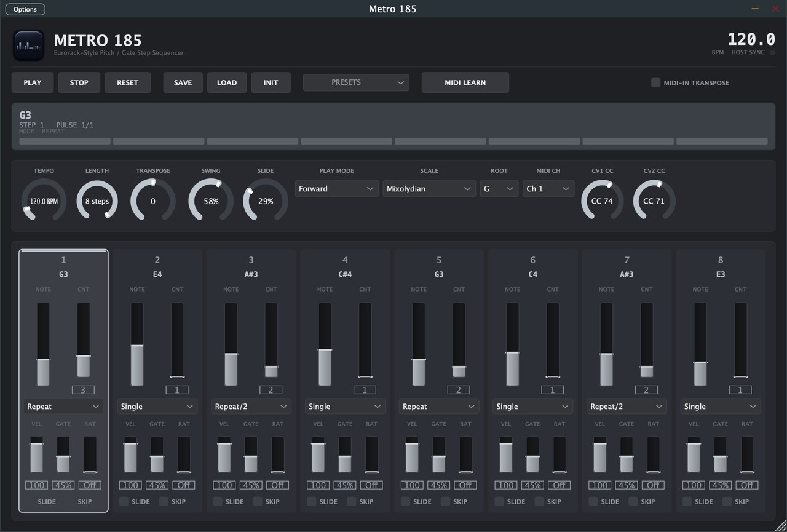Click step 3 GATE slider
The image size is (787, 532).
click(251, 455)
